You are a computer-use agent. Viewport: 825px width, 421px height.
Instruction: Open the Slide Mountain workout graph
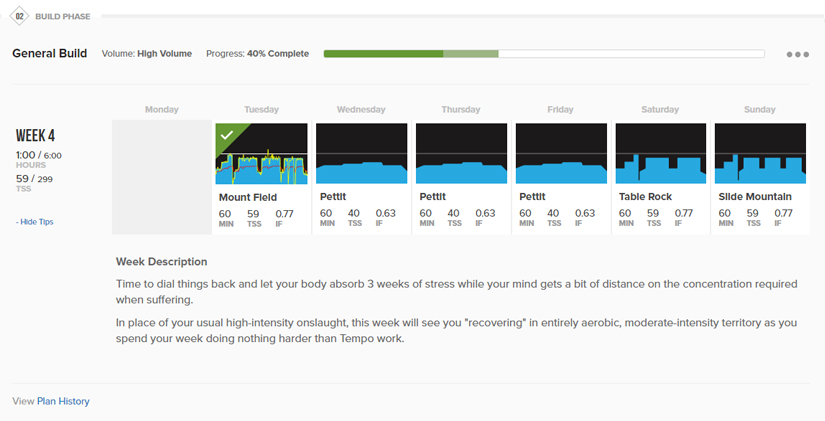760,154
